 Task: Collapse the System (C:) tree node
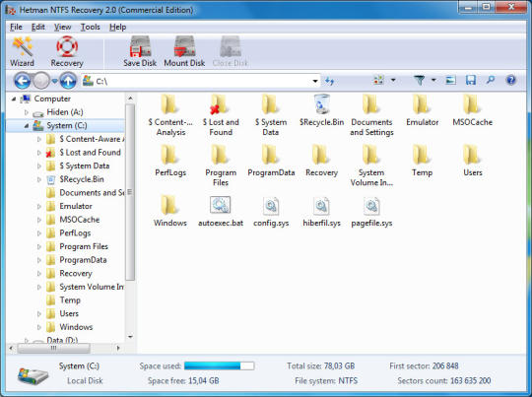[x=27, y=125]
